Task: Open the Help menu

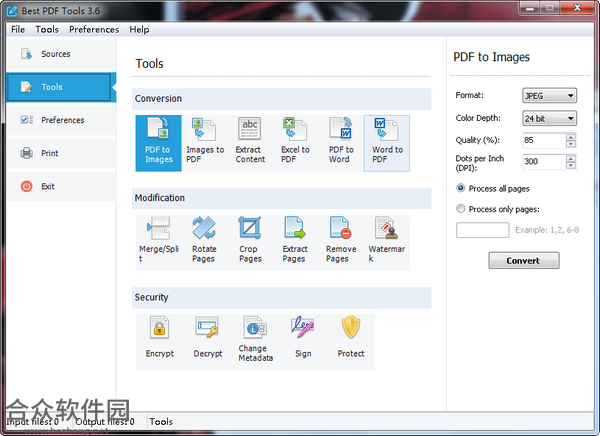Action: pyautogui.click(x=139, y=29)
